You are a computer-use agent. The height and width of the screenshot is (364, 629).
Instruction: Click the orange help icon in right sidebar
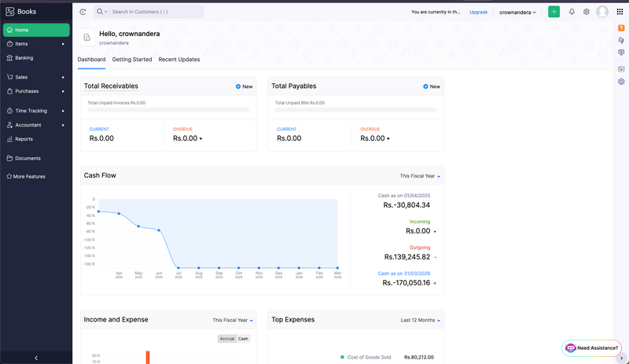[x=621, y=28]
